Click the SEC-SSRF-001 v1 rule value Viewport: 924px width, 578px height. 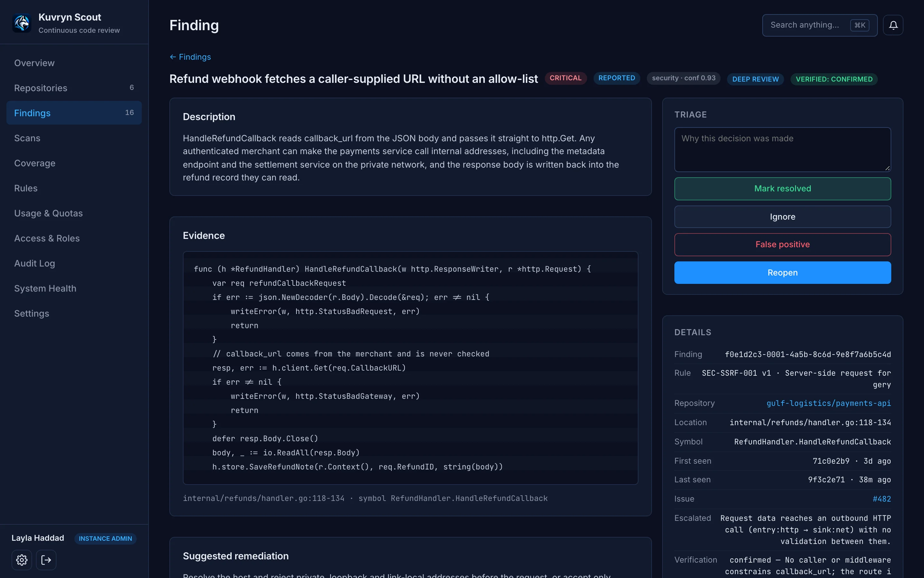[x=797, y=379]
